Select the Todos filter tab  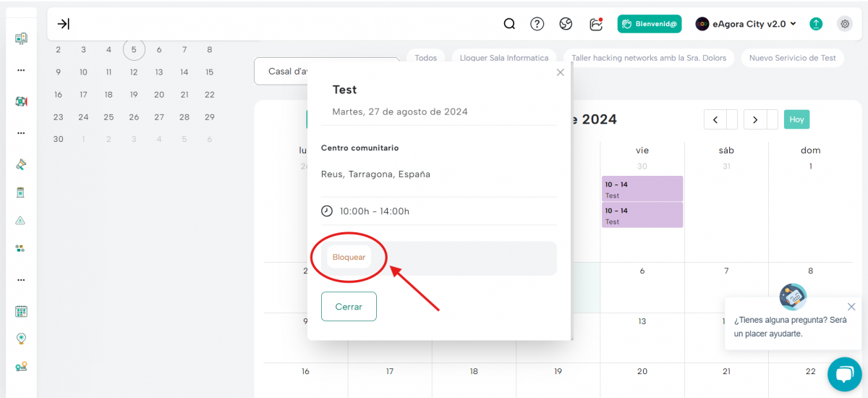(426, 58)
